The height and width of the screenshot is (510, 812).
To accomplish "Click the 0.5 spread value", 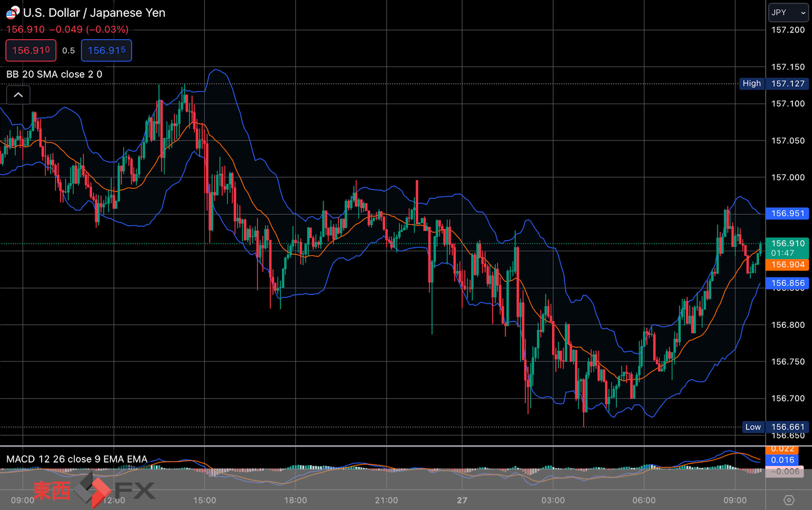I will pyautogui.click(x=69, y=50).
